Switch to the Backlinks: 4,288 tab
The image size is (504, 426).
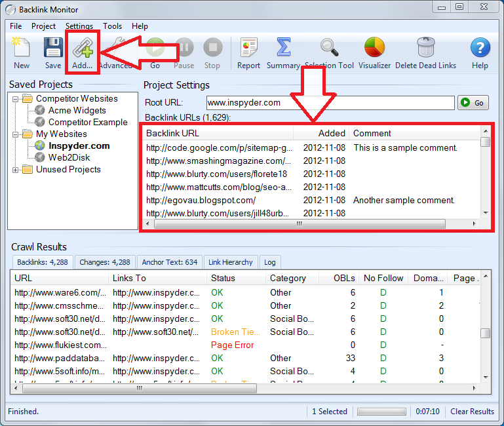coord(43,262)
